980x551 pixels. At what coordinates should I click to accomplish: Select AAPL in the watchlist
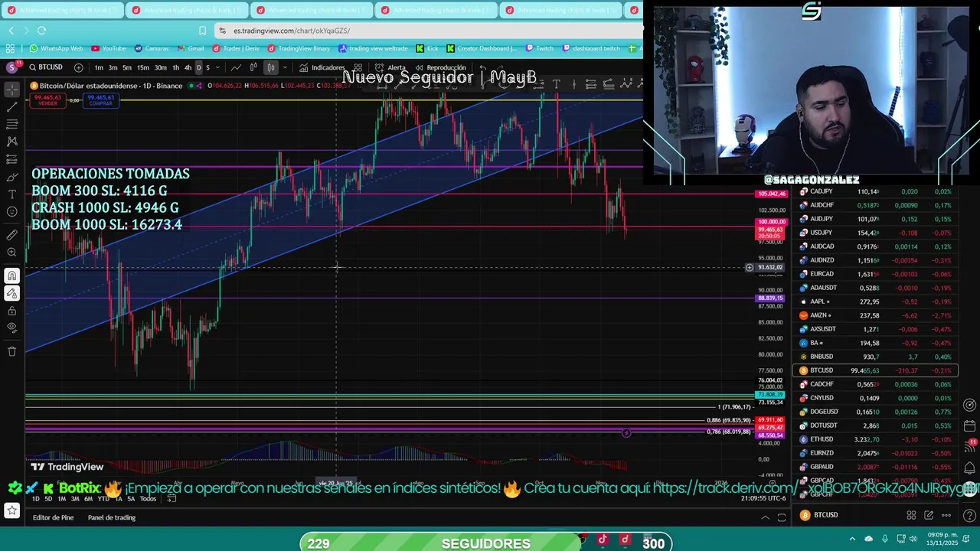pyautogui.click(x=875, y=302)
